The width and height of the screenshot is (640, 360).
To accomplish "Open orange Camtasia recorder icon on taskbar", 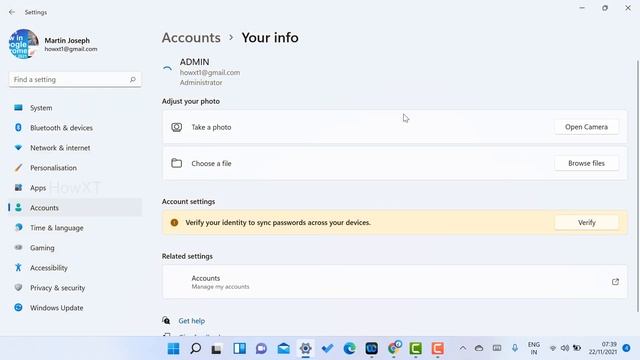I will coord(438,349).
